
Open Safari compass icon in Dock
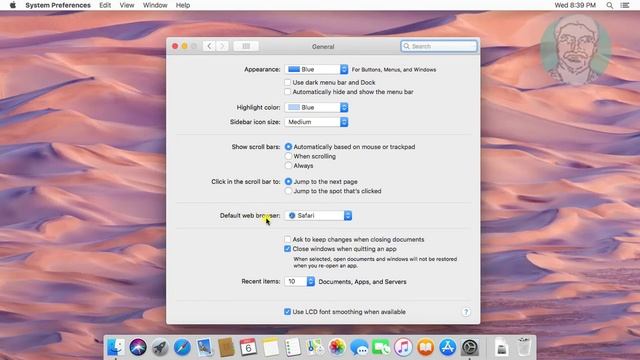(x=182, y=347)
